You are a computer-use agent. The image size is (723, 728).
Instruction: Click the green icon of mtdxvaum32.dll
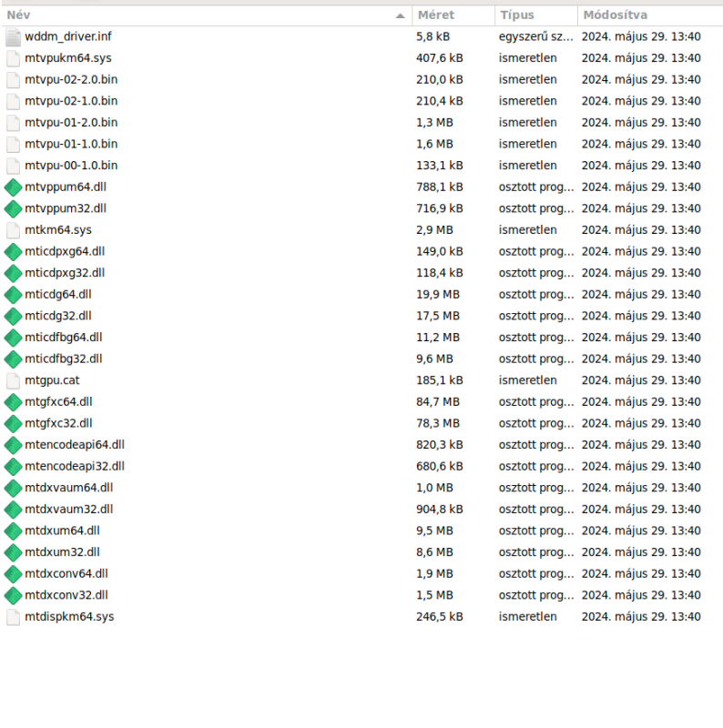click(13, 510)
